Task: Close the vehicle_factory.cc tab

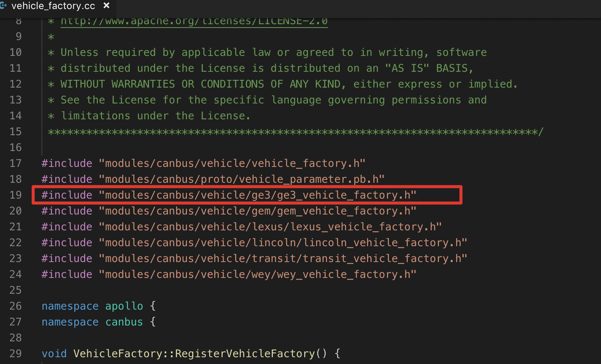Action: coord(106,6)
